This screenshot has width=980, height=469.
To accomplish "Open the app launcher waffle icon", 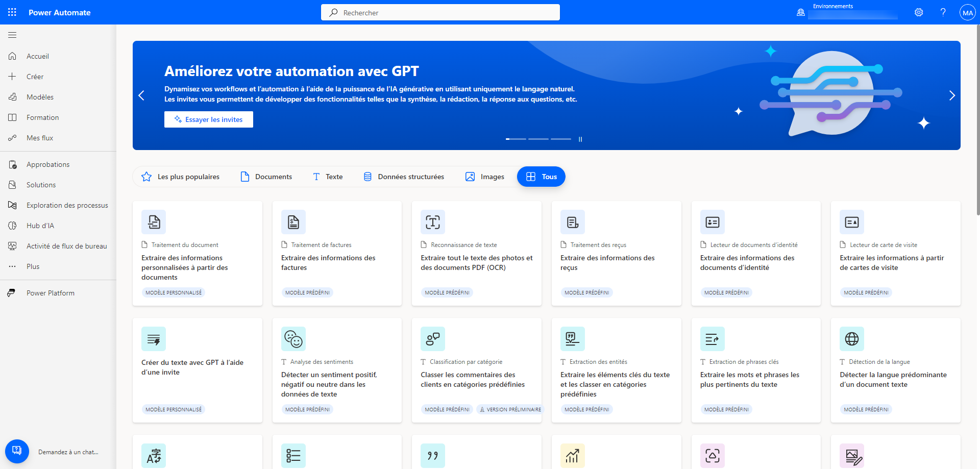I will tap(12, 12).
